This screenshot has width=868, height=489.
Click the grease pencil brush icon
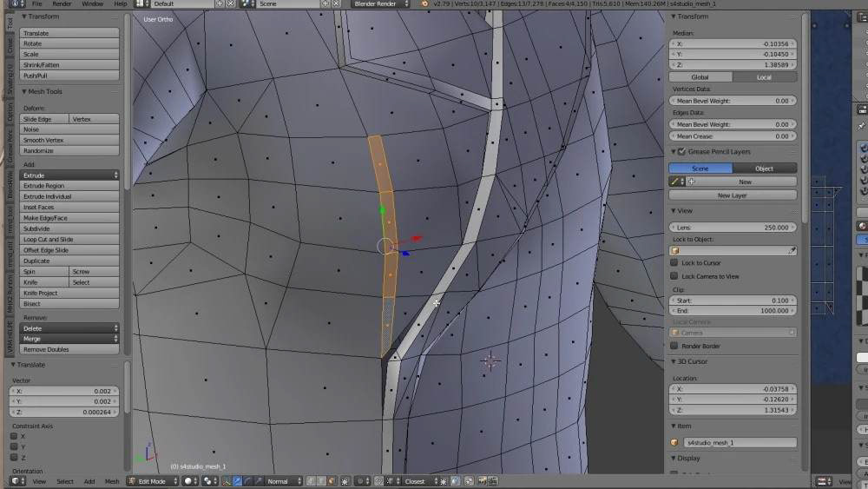tap(674, 182)
